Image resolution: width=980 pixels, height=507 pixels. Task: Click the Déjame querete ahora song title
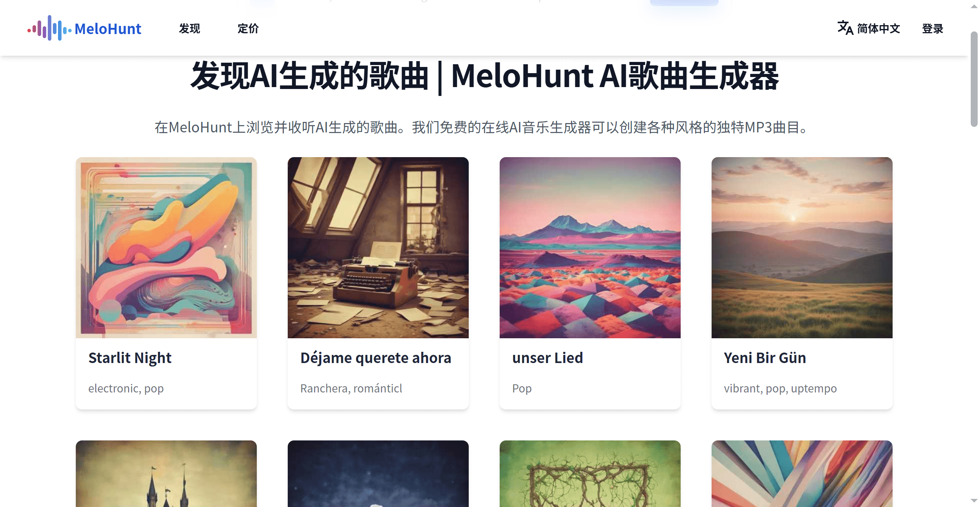click(x=376, y=358)
